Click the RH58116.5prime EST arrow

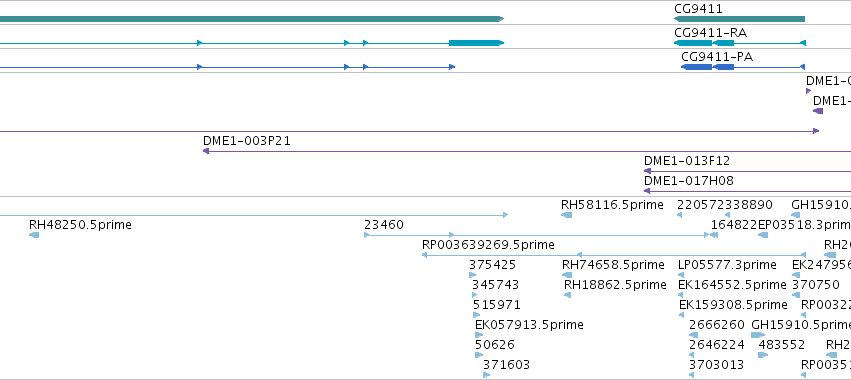point(567,215)
